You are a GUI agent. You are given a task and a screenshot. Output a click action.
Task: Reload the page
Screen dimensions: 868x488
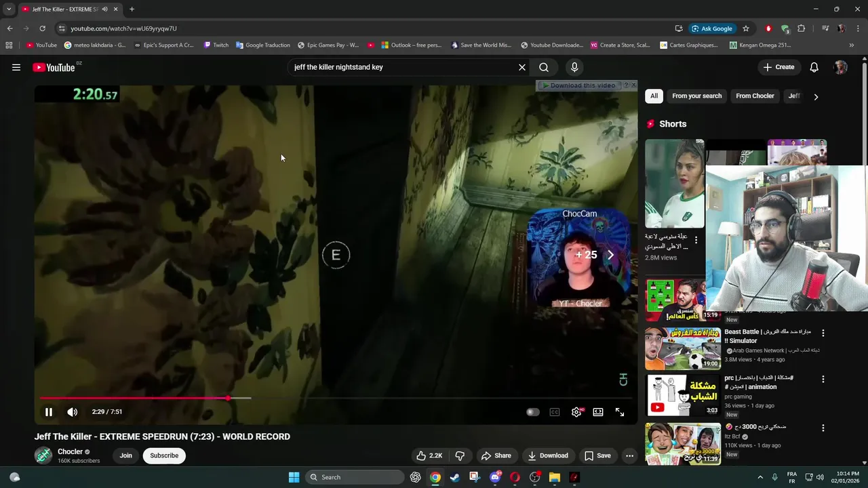42,28
